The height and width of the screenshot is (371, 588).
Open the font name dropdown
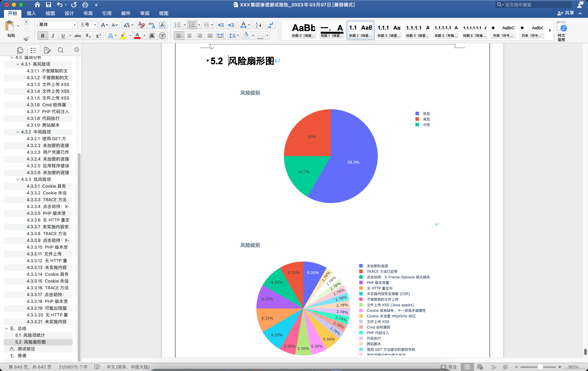(75, 25)
